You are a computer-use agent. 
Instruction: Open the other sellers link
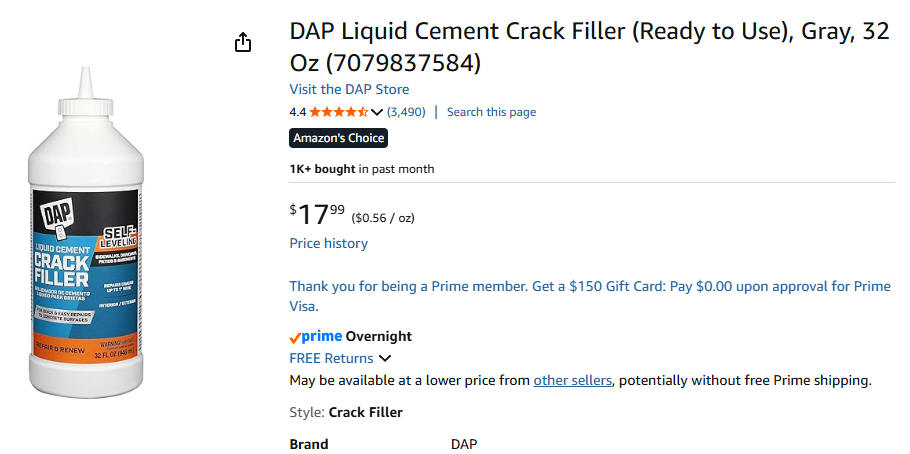pos(572,380)
